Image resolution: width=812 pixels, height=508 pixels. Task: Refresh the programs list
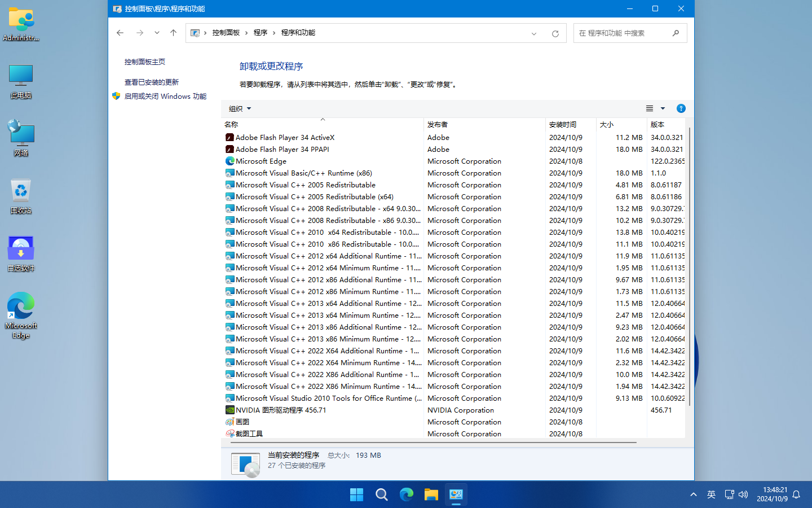555,33
